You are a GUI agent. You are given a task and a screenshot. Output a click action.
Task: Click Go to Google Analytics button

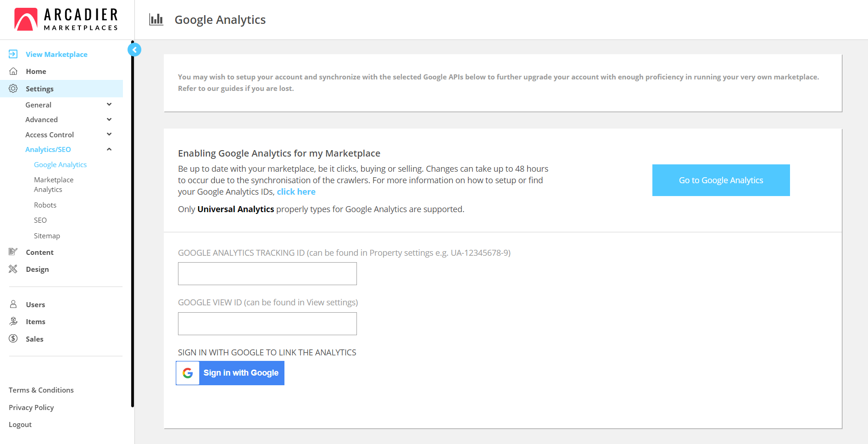721,180
